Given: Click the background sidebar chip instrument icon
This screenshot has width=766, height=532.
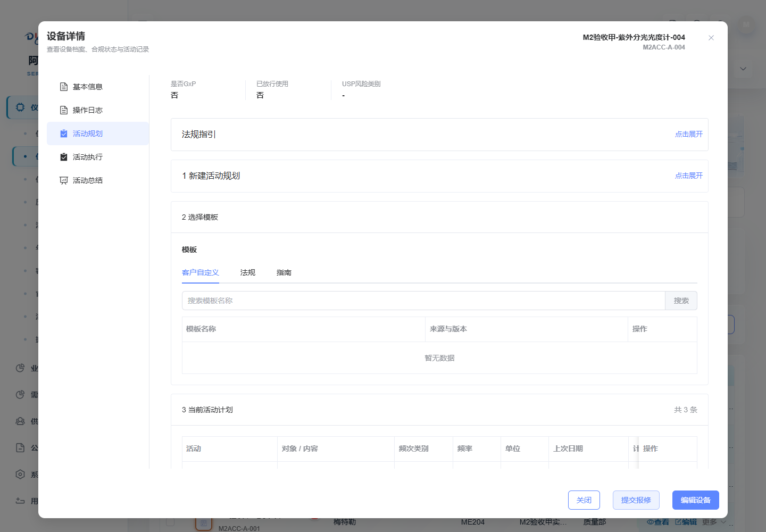Looking at the screenshot, I should 20,107.
